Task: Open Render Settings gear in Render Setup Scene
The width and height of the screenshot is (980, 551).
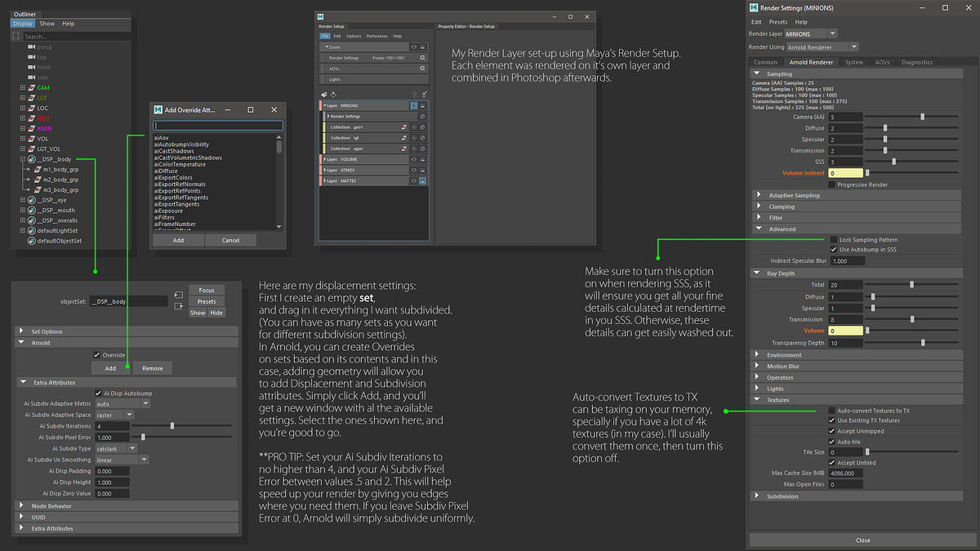Action: coord(422,58)
